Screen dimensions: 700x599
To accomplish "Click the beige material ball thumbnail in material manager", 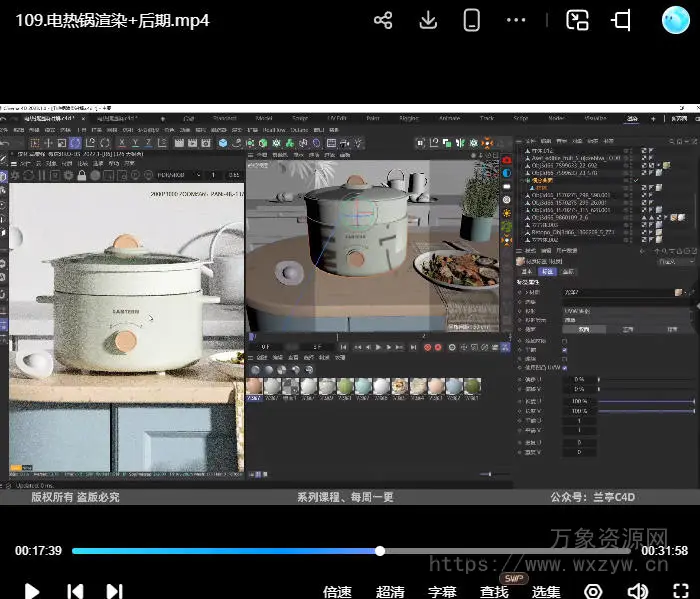I will [256, 386].
